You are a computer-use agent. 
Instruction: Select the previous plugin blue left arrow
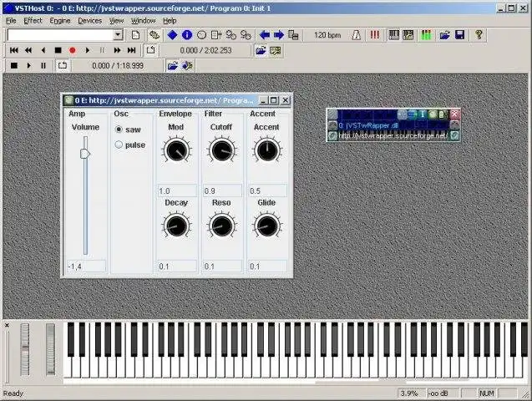[264, 35]
